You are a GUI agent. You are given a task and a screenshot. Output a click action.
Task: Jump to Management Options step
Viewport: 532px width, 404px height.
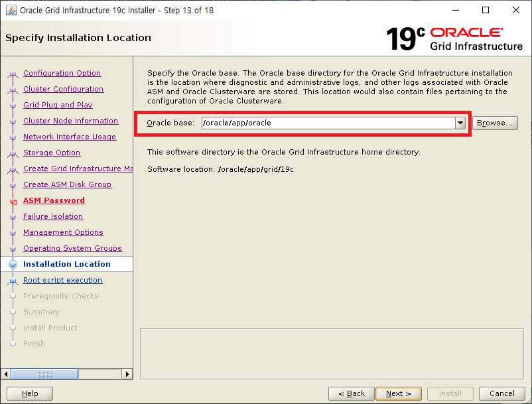point(64,232)
